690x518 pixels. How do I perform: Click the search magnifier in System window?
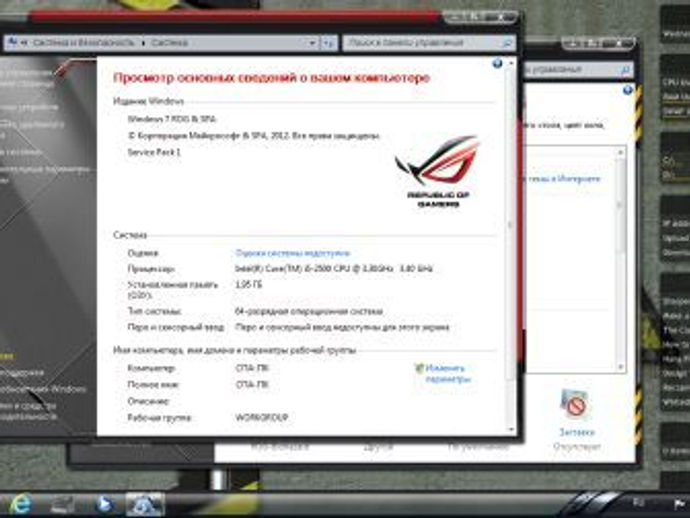pyautogui.click(x=507, y=43)
